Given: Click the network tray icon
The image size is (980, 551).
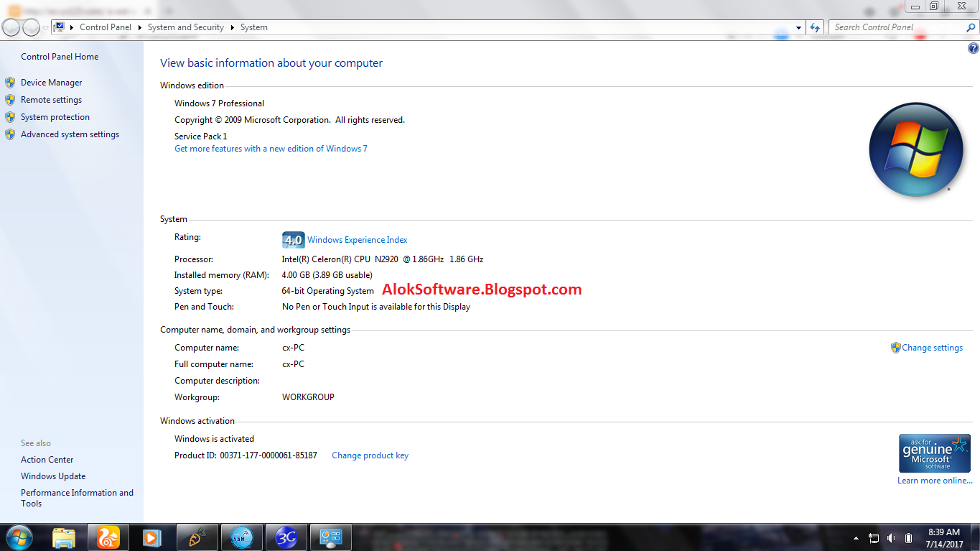Looking at the screenshot, I should pos(874,538).
